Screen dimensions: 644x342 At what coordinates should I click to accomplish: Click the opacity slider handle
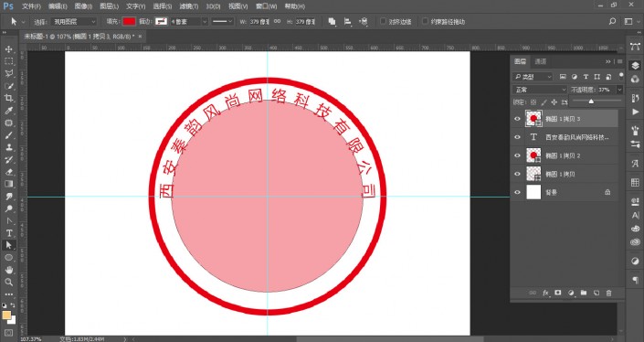591,102
